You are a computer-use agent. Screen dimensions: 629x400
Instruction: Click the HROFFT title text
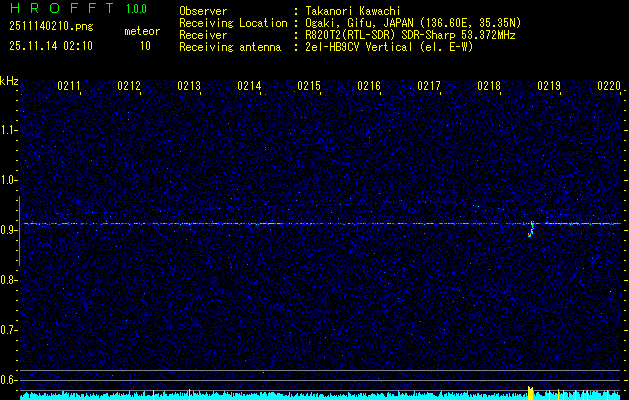(x=61, y=8)
